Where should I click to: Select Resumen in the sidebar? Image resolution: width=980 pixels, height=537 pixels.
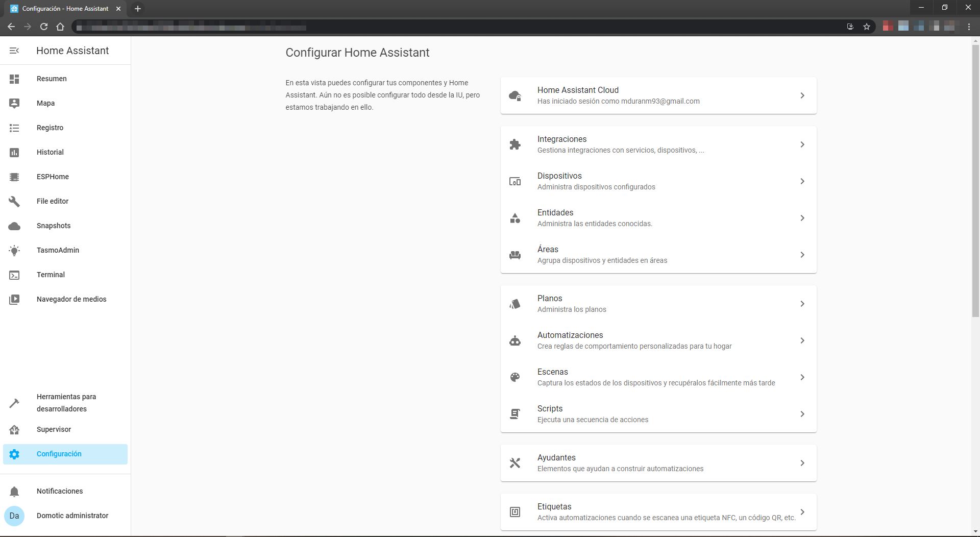[x=52, y=79]
